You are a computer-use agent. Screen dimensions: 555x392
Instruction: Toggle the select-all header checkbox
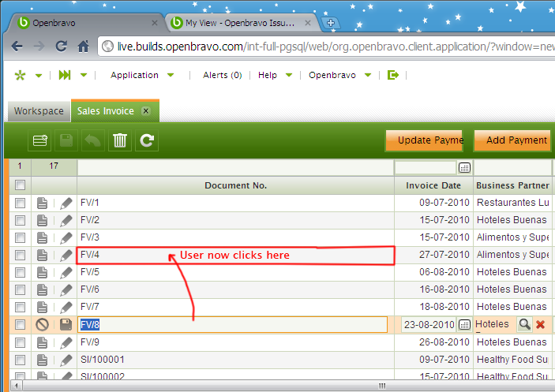[x=21, y=185]
